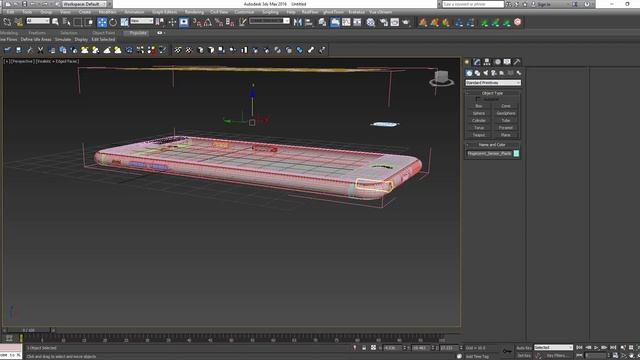The image size is (640, 360).
Task: Open Render Setup icon
Action: [x=384, y=22]
